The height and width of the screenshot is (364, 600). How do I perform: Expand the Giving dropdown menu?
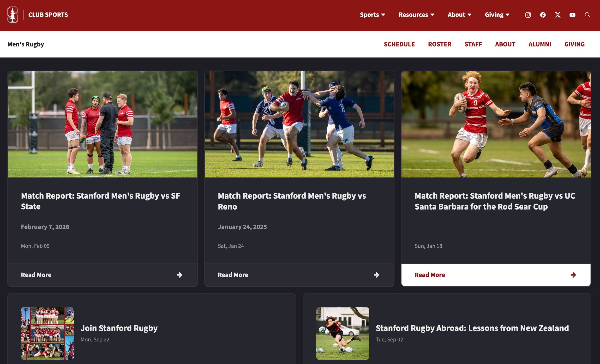point(497,15)
